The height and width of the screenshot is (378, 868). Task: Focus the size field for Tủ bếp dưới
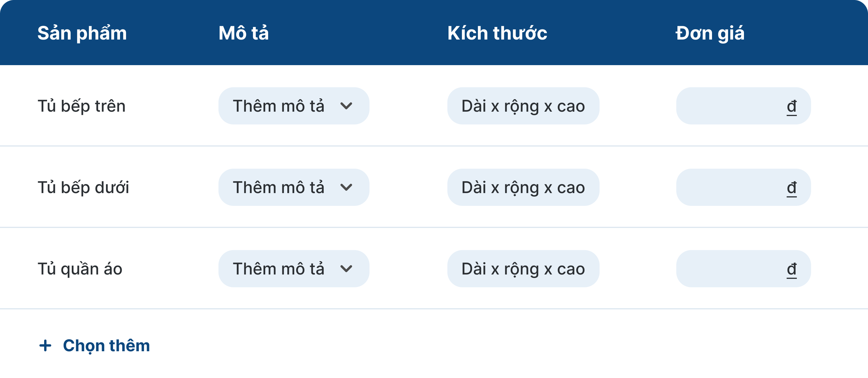click(x=523, y=188)
